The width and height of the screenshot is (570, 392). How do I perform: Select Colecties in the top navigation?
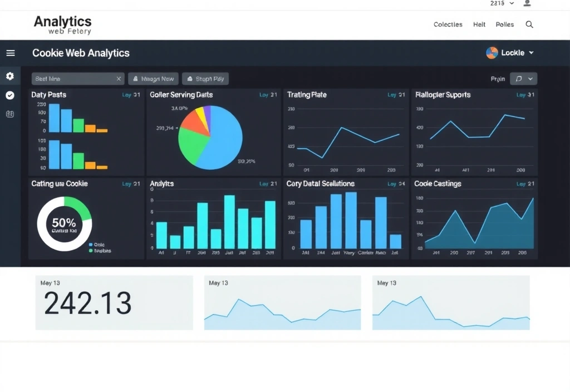[448, 24]
